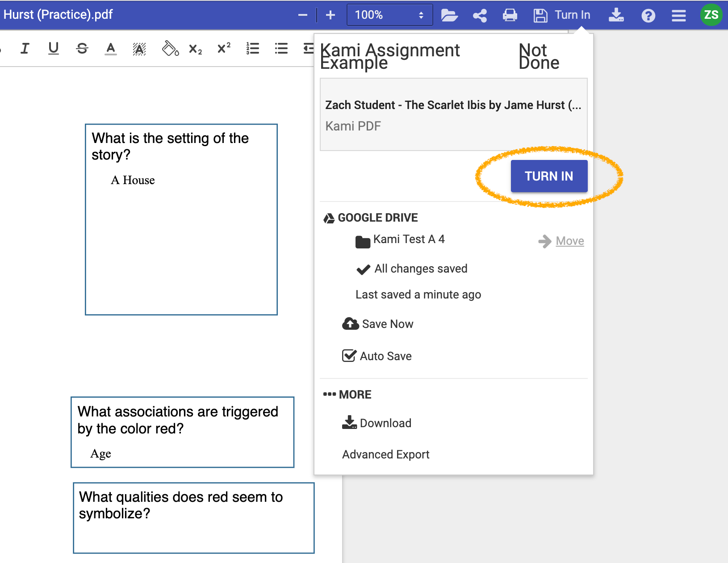Click the save floppy disk icon
Screen dimensions: 728x563
540,16
